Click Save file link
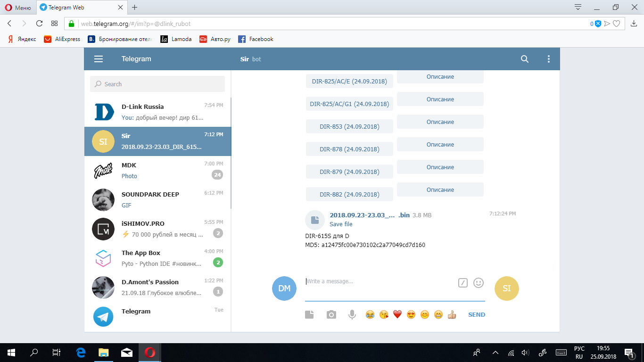 (x=341, y=224)
